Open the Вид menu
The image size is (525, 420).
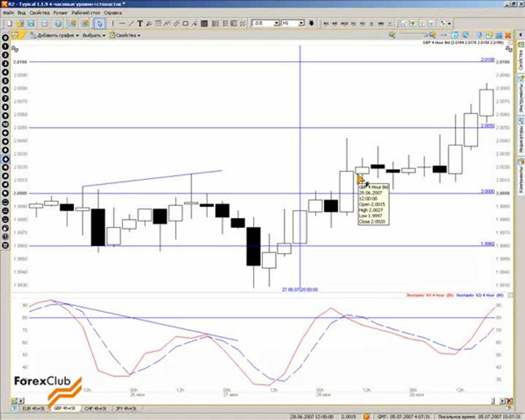22,13
